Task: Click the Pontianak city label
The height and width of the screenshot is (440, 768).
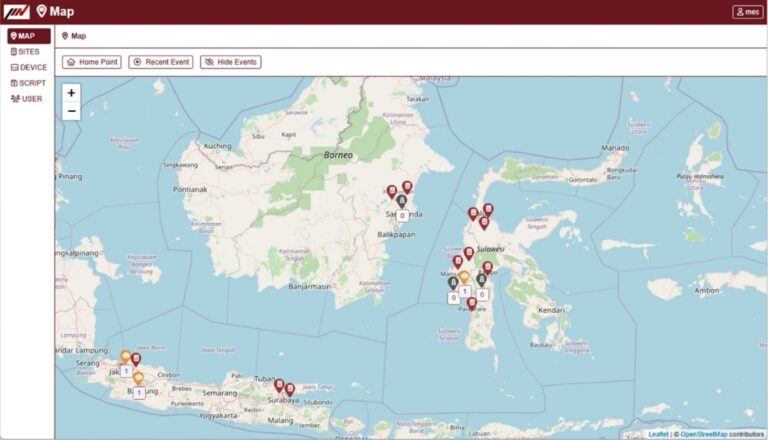Action: click(x=190, y=189)
